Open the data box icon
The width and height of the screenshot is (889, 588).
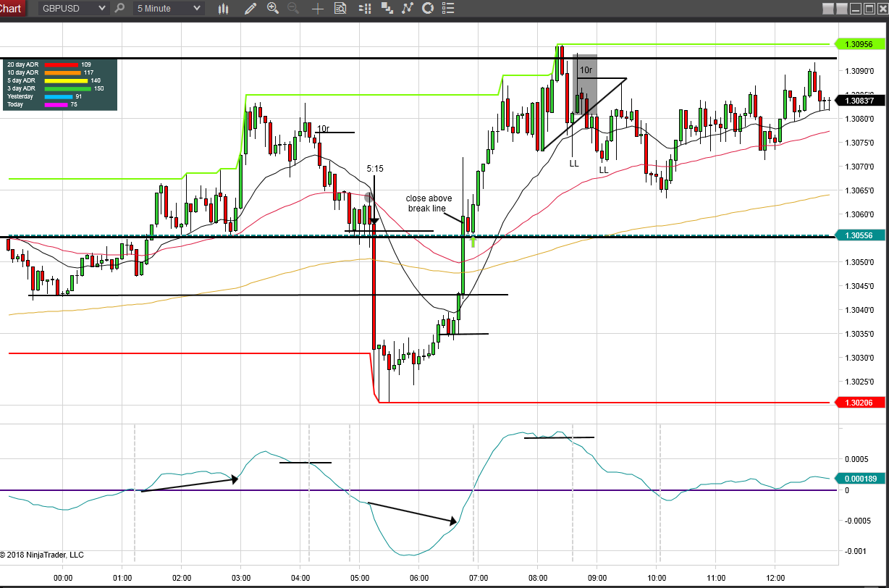tap(340, 9)
